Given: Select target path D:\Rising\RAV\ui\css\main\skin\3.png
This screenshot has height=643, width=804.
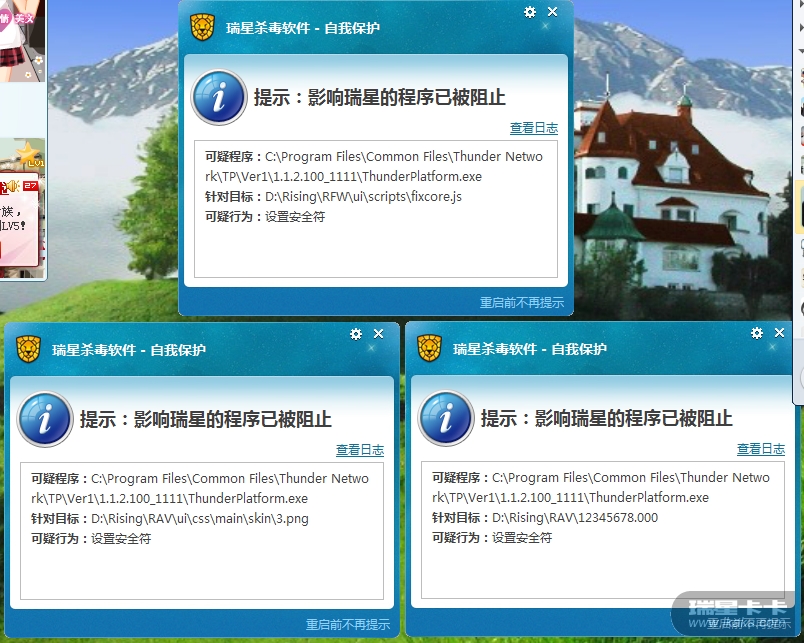Looking at the screenshot, I should (x=200, y=518).
